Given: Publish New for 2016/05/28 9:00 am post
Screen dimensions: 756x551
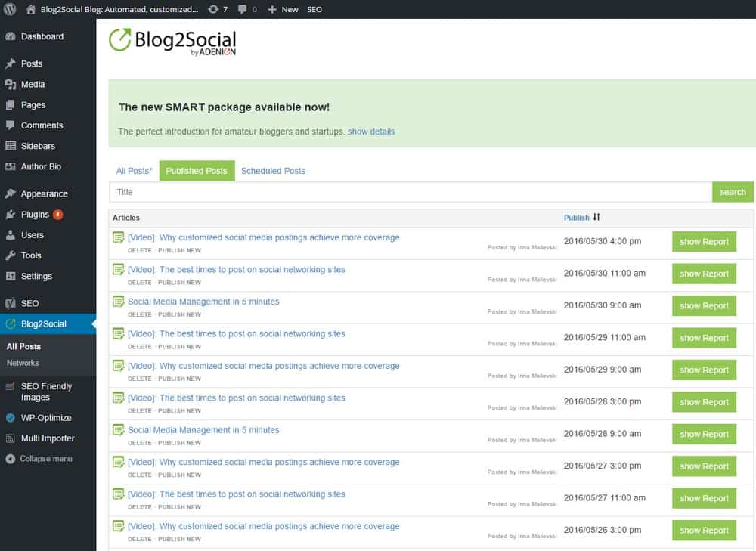Looking at the screenshot, I should tap(179, 443).
